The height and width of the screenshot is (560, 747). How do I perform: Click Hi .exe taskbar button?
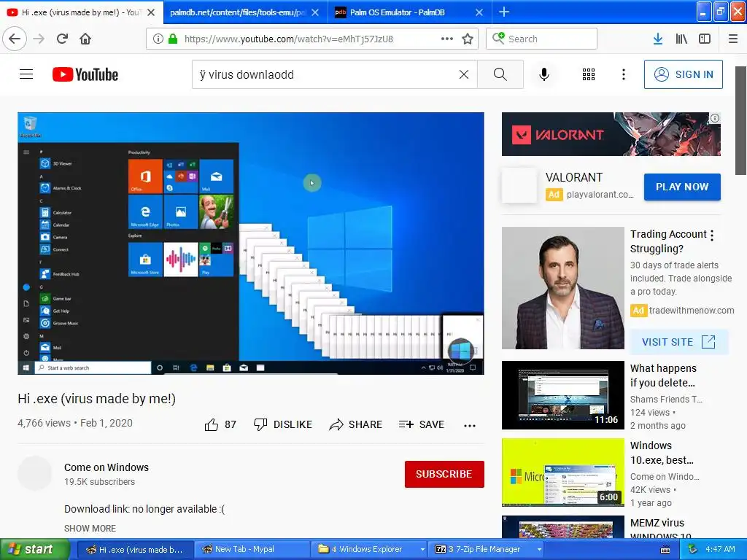coord(135,549)
